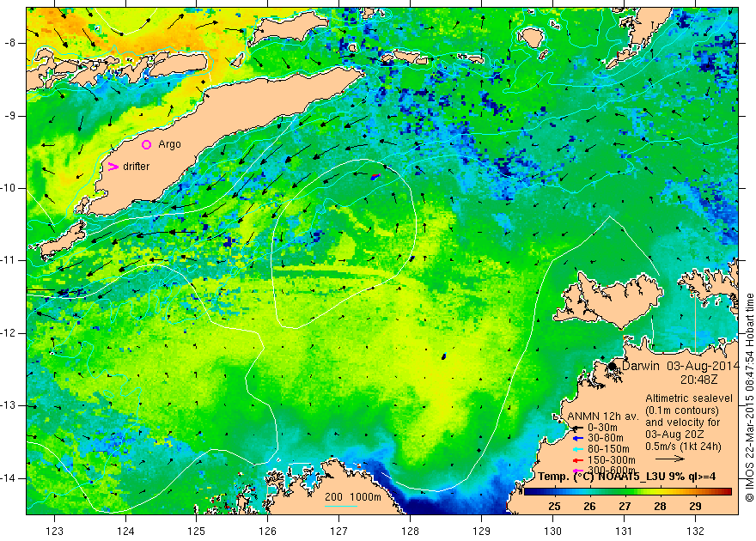The height and width of the screenshot is (541, 756).
Task: Click the temperature colorbar's dark red end
Action: [726, 492]
